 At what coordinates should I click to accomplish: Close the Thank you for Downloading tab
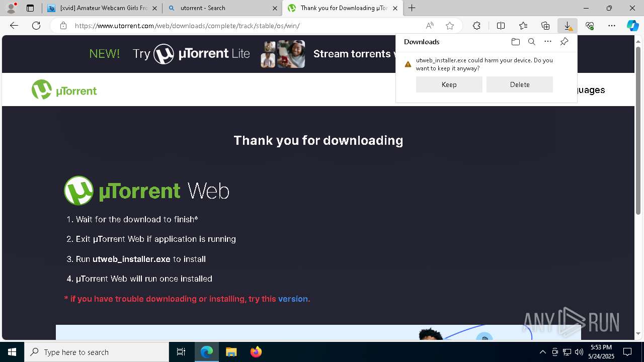click(395, 8)
